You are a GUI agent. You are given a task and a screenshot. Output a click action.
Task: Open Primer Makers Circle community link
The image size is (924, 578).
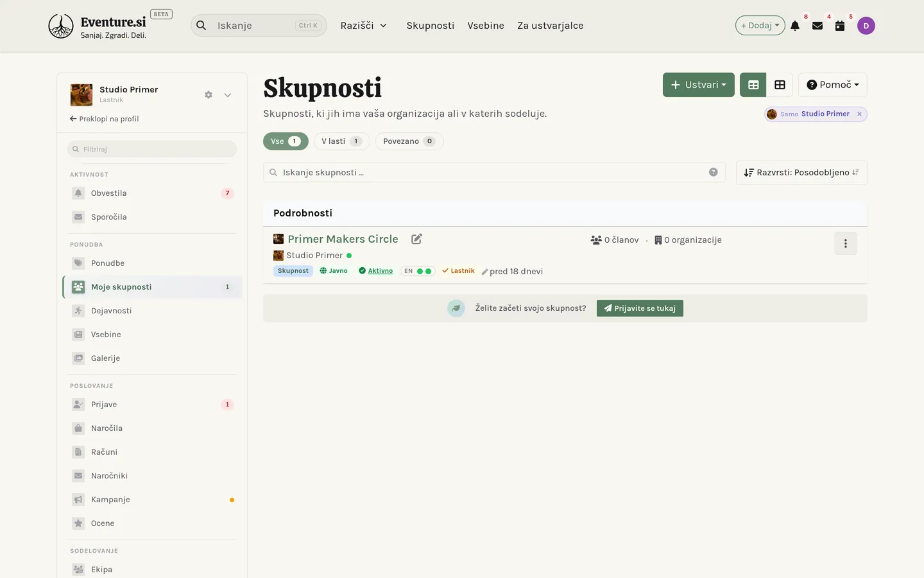point(343,239)
